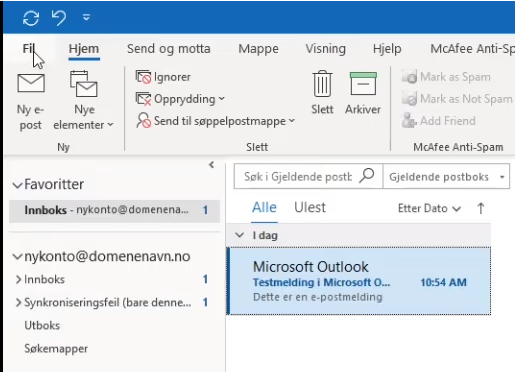Viewport: 515px width, 372px height.
Task: Expand the Send til søppelpostmappe dropdown arrow
Action: (x=292, y=121)
